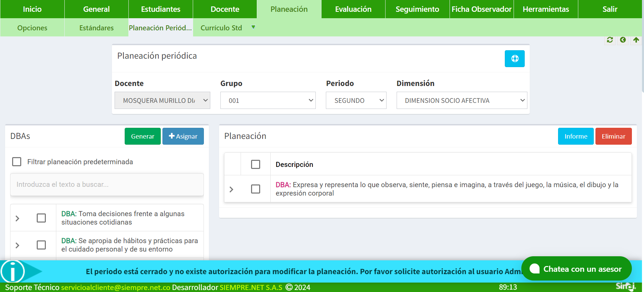Click the scroll-up arrow icon

[x=636, y=40]
